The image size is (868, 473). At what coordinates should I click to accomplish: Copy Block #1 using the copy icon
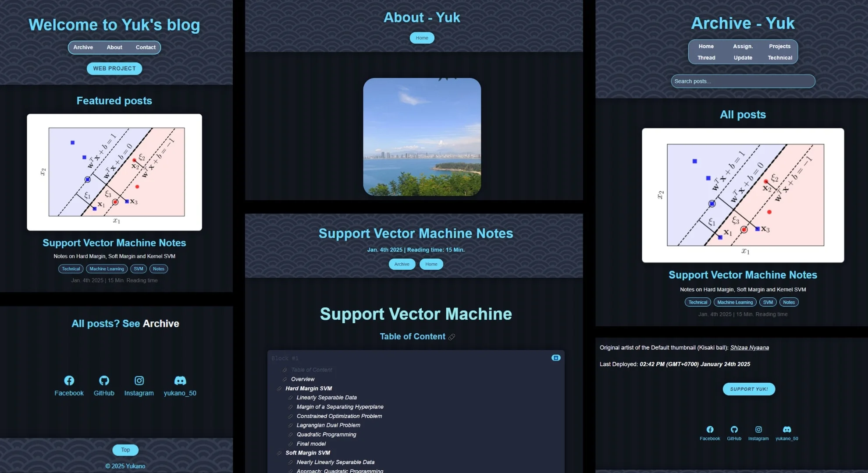[556, 358]
